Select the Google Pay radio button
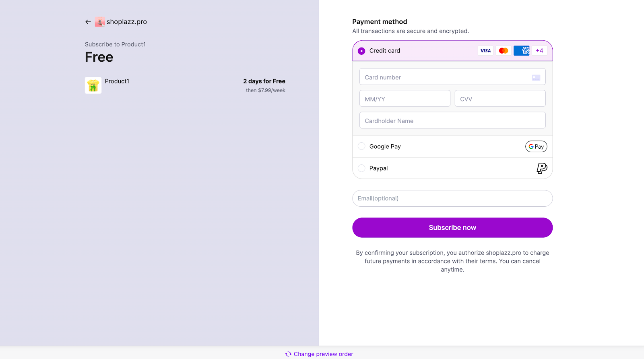 click(x=361, y=146)
